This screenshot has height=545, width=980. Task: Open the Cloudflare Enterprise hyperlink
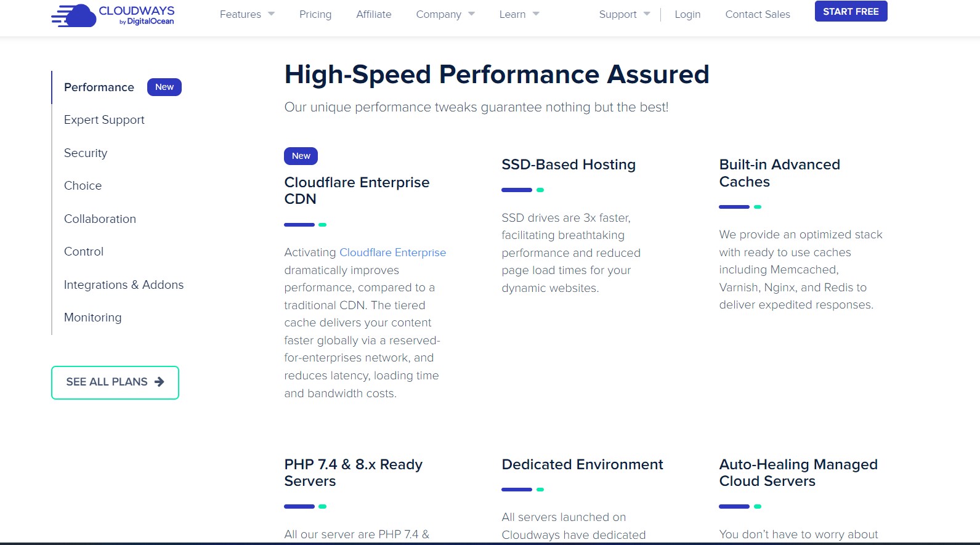point(392,252)
